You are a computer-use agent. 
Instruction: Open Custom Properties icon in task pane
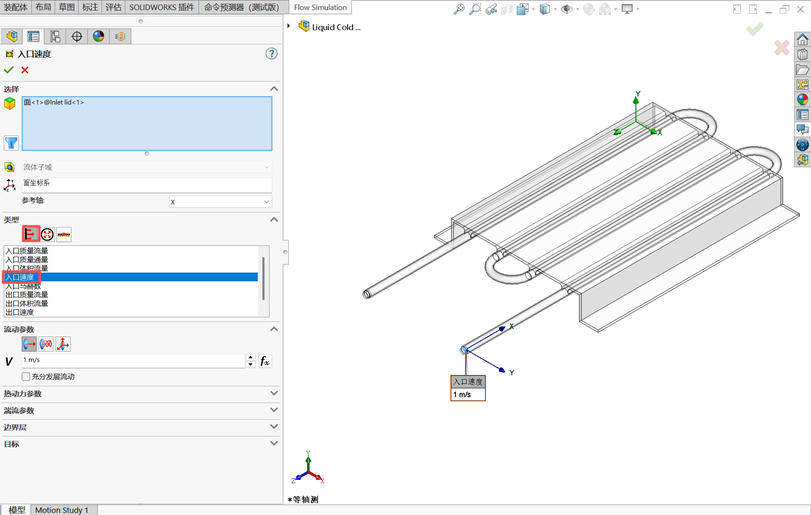[802, 114]
